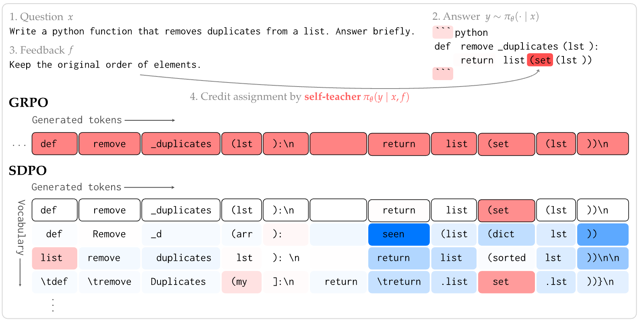The height and width of the screenshot is (322, 644).
Task: Click the pink 'list' token in the vocabulary rows
Action: point(54,258)
